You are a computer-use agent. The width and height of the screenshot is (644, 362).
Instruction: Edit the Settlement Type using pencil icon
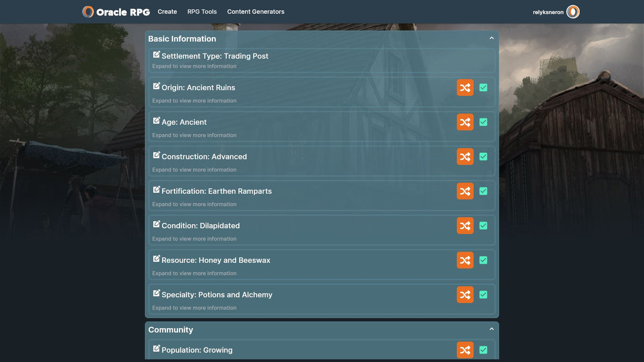[x=156, y=54]
